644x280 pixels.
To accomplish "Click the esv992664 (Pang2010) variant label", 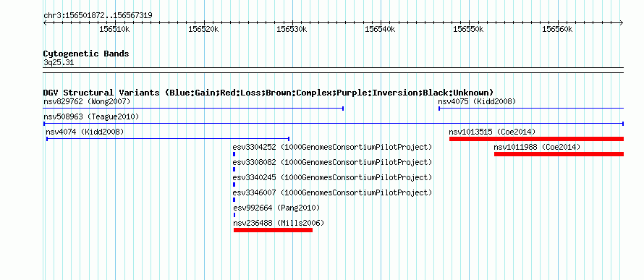I will (276, 208).
